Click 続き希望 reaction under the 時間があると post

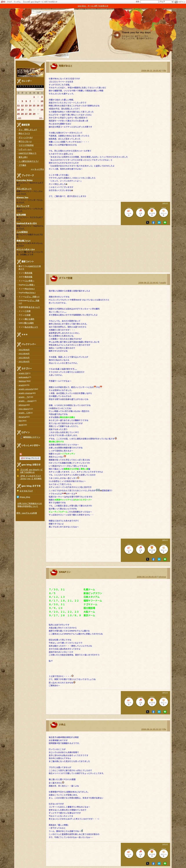pos(152,213)
